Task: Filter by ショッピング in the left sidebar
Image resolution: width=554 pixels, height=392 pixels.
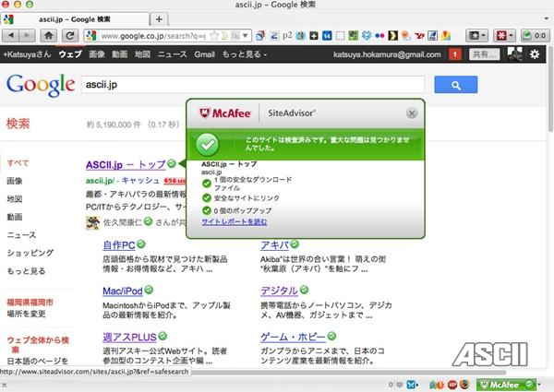Action: click(30, 253)
